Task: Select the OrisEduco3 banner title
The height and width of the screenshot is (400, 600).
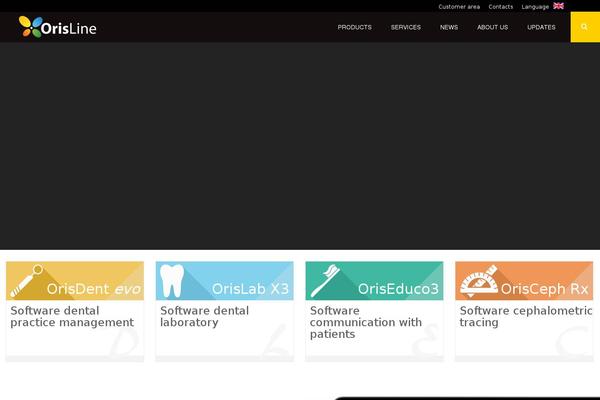Action: click(x=398, y=289)
